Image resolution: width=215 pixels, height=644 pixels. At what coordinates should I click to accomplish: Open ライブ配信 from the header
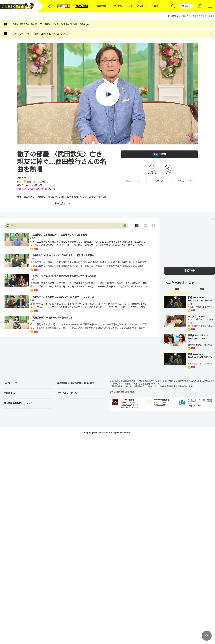pyautogui.click(x=82, y=6)
